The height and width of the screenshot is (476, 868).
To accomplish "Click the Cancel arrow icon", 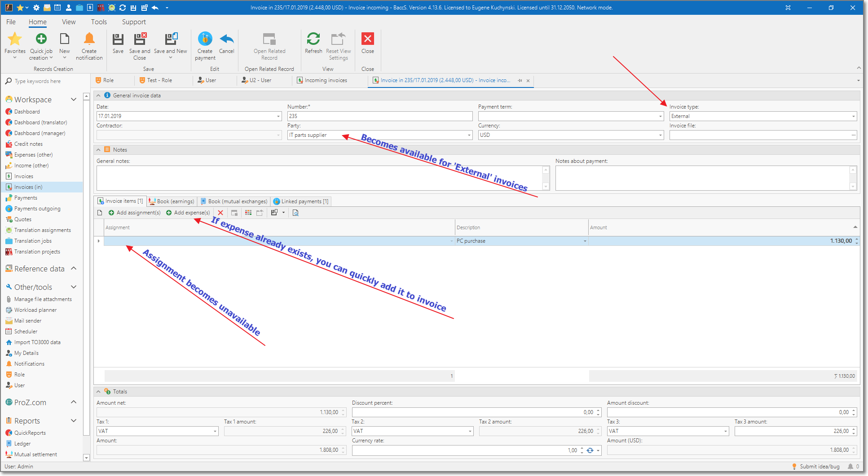I will (227, 39).
